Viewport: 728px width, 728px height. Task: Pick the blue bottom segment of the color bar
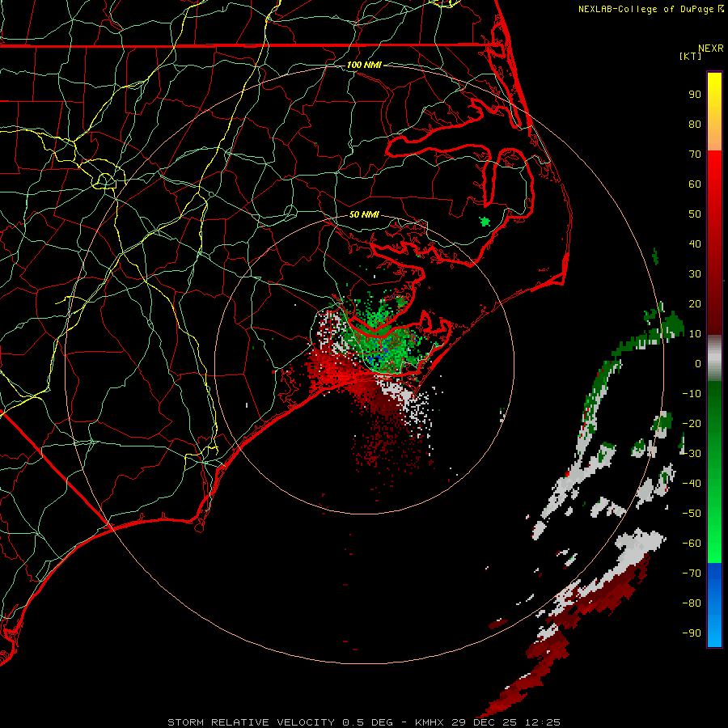[714, 605]
